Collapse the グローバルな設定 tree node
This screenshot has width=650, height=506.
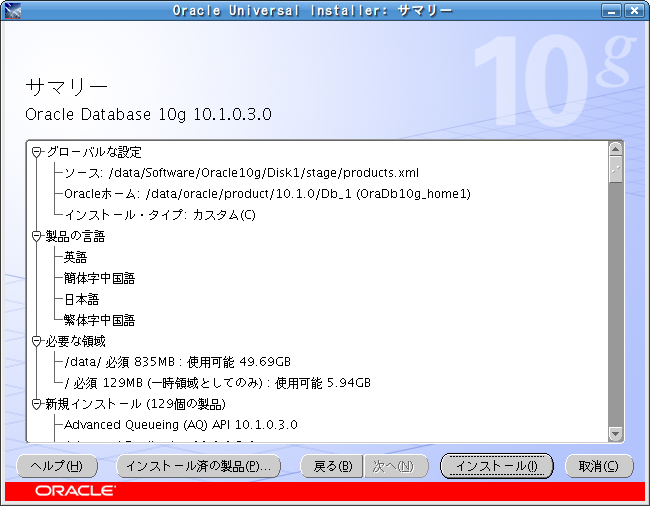click(x=36, y=153)
